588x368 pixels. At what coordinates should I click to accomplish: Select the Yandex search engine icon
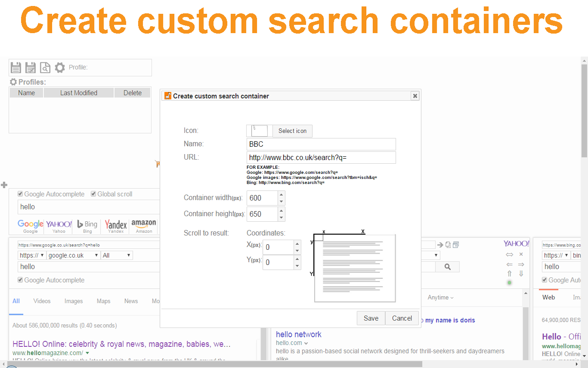click(x=115, y=225)
